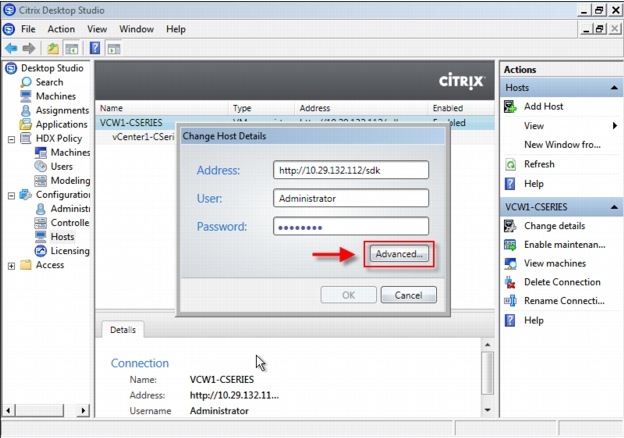Click details pane scroll up arrow
Screen dimensions: 624x438
(x=488, y=345)
